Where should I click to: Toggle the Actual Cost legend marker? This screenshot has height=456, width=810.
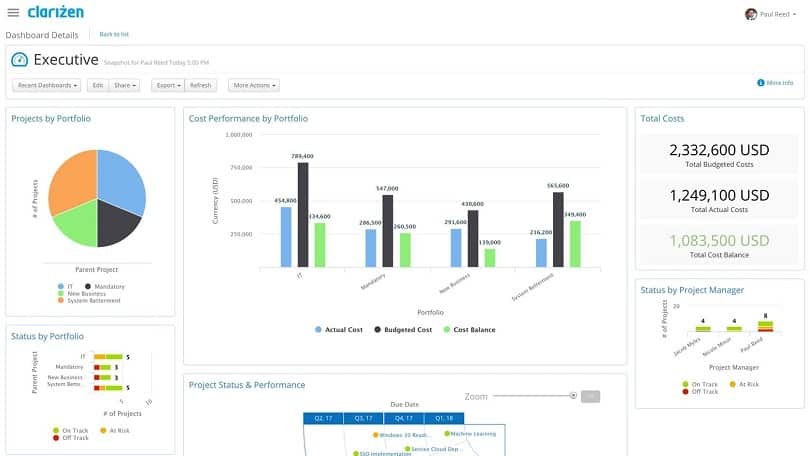(x=318, y=329)
